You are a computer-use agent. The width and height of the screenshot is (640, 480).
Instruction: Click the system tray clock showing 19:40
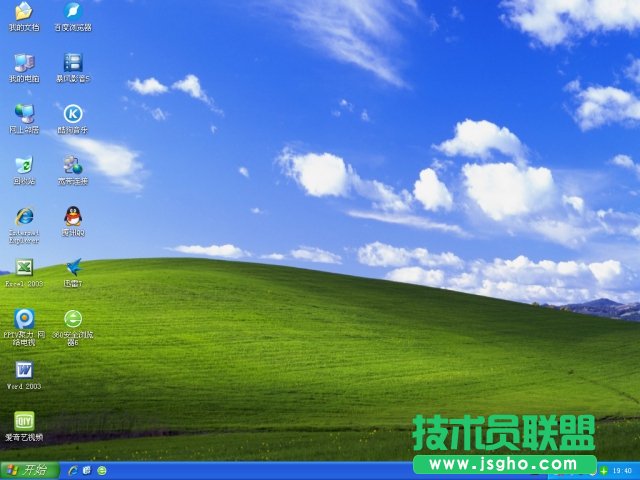pyautogui.click(x=621, y=470)
